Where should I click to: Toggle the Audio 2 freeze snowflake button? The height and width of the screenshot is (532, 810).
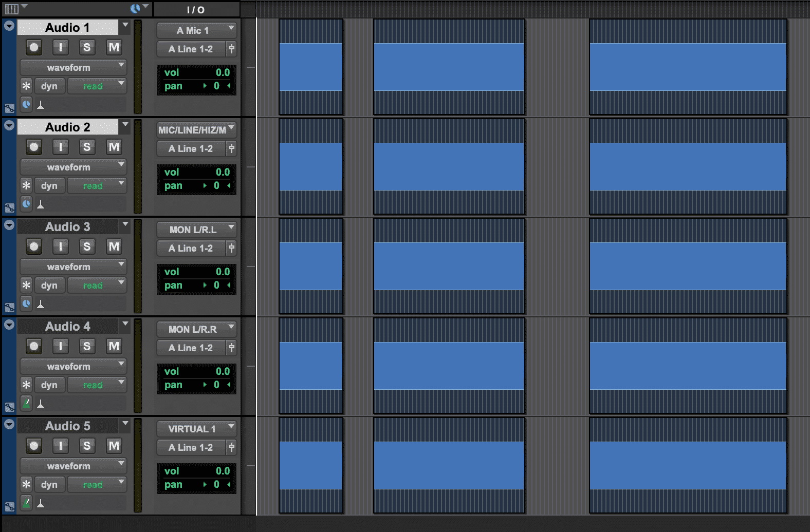pyautogui.click(x=26, y=186)
